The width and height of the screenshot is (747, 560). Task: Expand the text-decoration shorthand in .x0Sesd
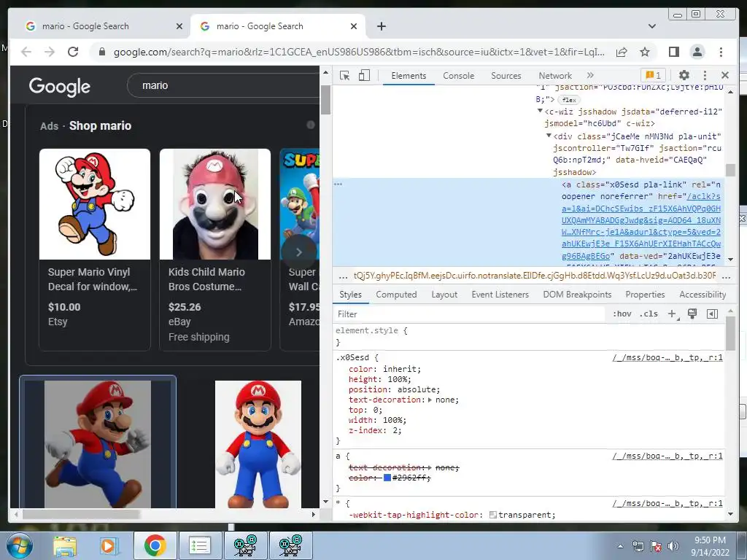pyautogui.click(x=430, y=400)
